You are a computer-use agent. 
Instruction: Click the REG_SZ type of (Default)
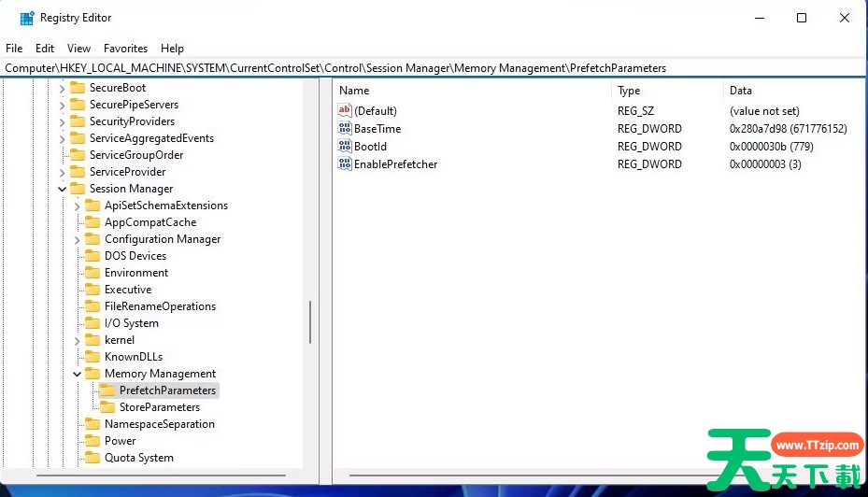pos(635,110)
